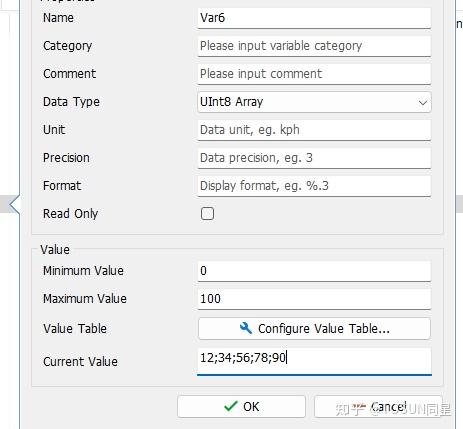Click the Precision input field
463x429 pixels.
click(x=314, y=158)
